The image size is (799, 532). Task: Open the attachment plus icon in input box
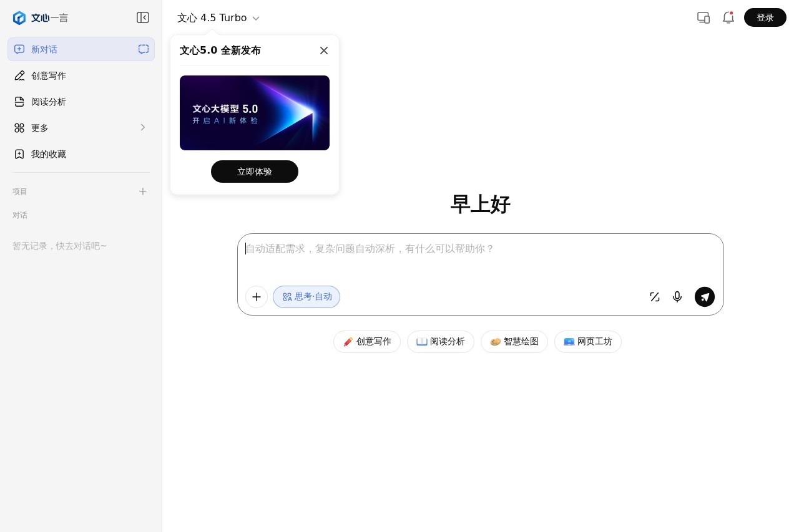(x=257, y=297)
